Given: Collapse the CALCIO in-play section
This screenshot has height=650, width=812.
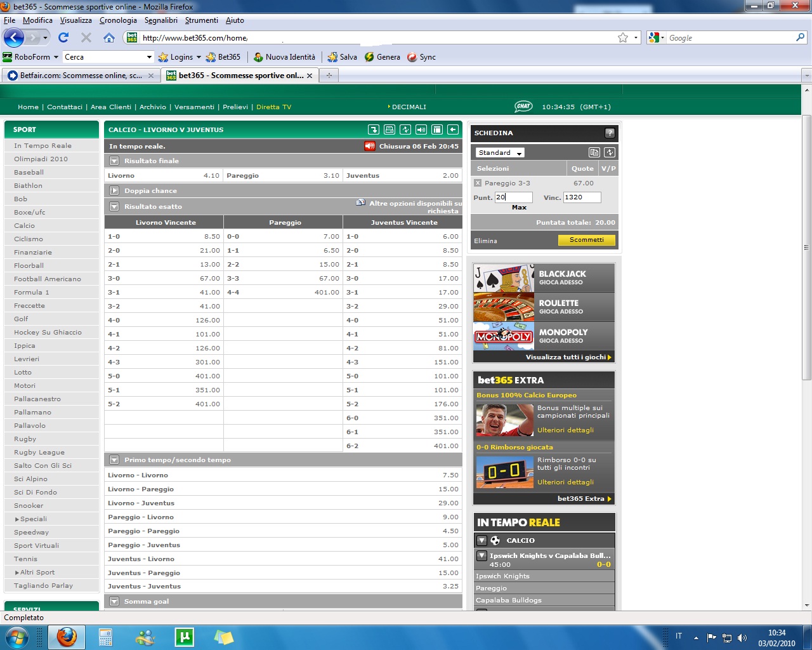Looking at the screenshot, I should 481,540.
